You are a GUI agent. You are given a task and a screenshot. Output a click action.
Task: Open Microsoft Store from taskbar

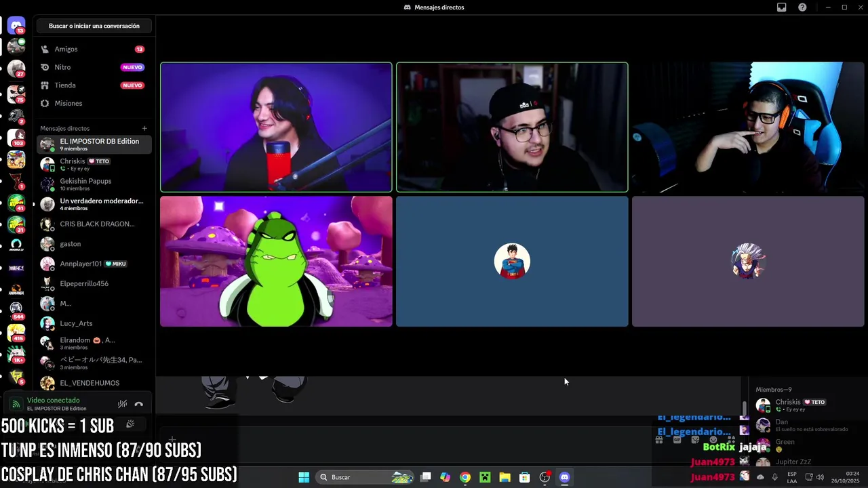525,477
